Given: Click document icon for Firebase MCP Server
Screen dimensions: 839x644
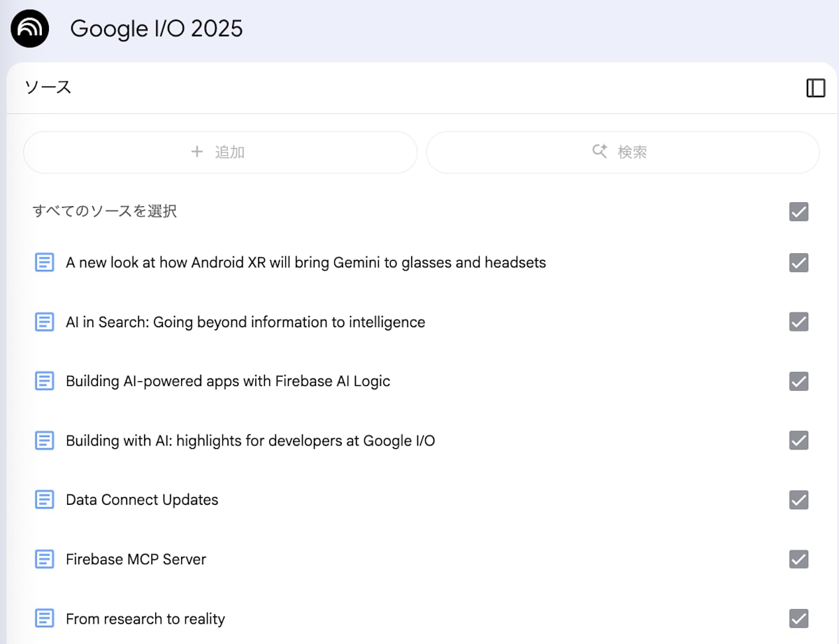Looking at the screenshot, I should point(44,559).
